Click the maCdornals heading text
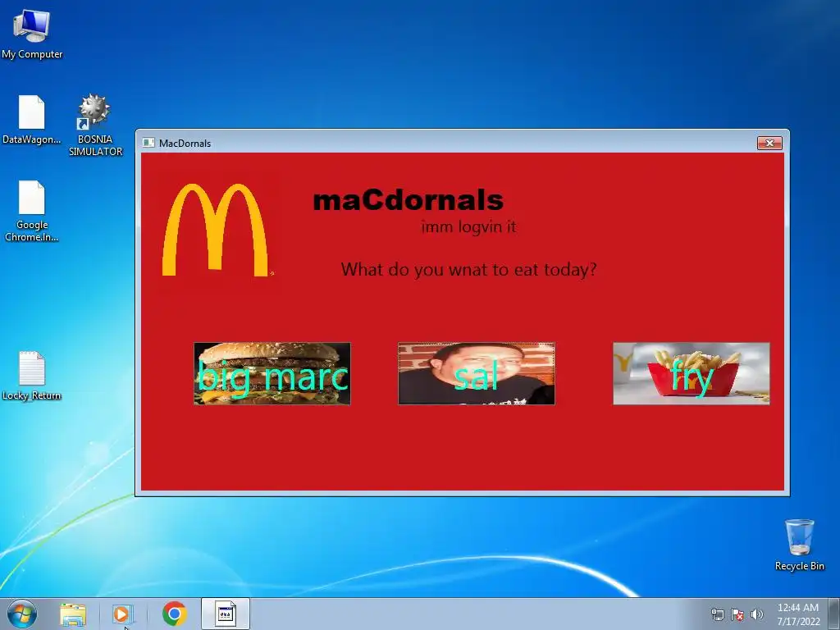Viewport: 840px width, 630px height. pyautogui.click(x=409, y=200)
